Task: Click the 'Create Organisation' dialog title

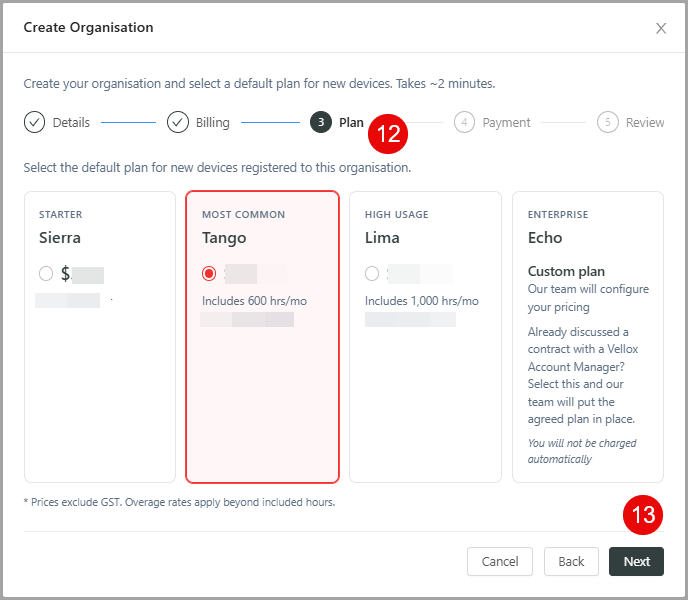Action: point(88,27)
